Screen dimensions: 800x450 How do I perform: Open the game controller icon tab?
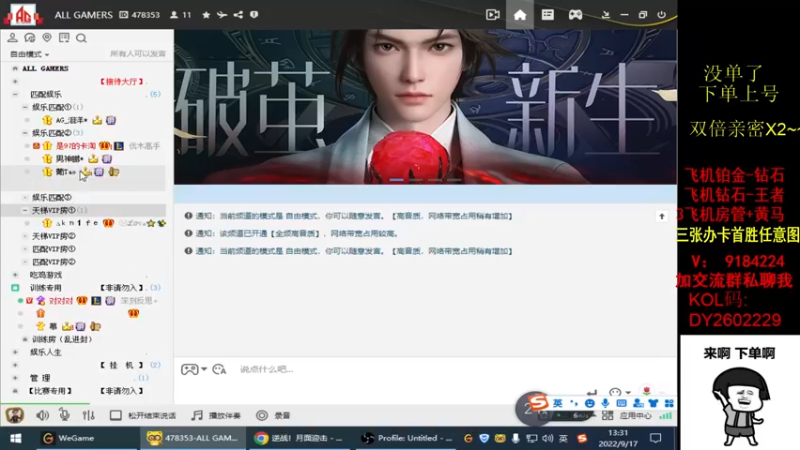(575, 15)
